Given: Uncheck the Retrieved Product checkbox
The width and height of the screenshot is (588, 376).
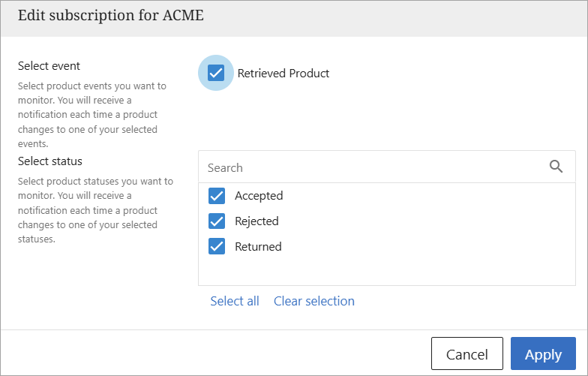Looking at the screenshot, I should click(x=216, y=73).
